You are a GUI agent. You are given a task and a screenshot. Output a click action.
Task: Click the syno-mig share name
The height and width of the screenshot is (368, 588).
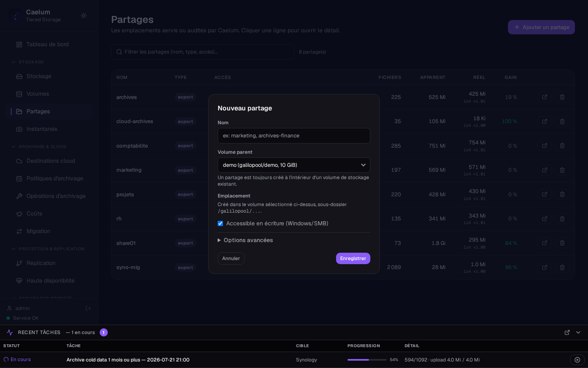(128, 267)
